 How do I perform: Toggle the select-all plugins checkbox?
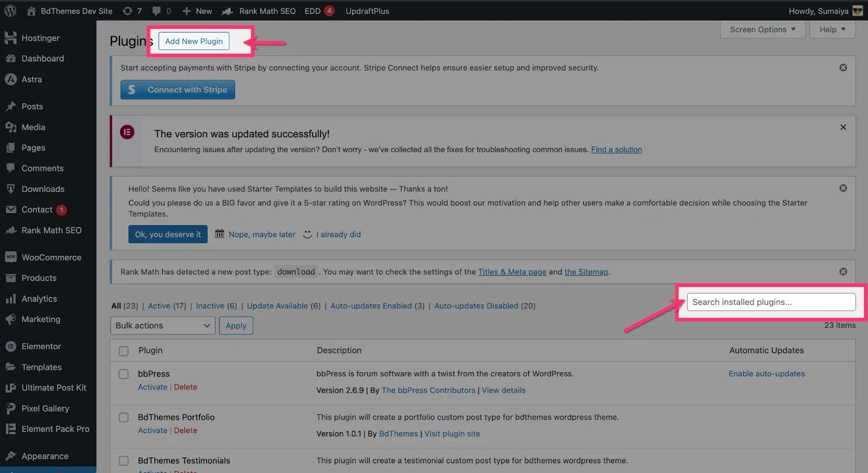tap(124, 351)
